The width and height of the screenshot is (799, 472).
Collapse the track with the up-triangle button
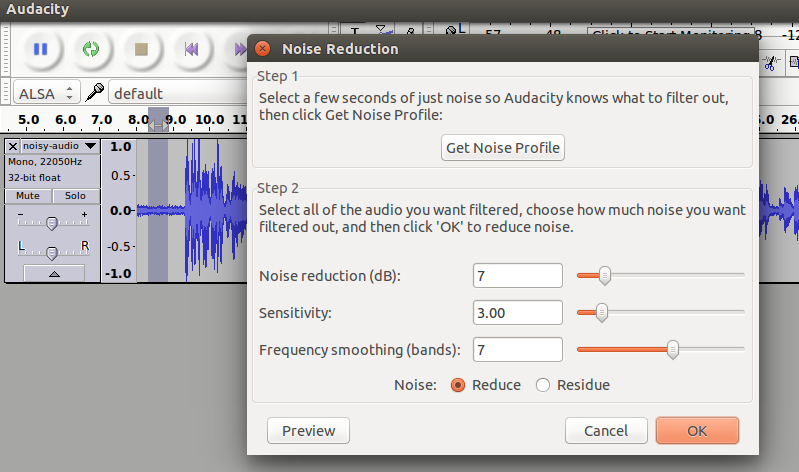(x=54, y=274)
